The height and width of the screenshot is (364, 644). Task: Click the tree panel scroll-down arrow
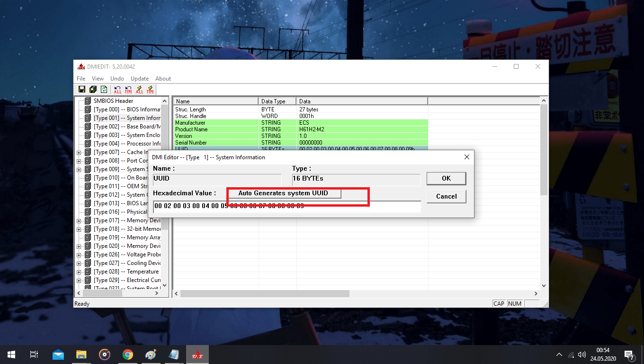pyautogui.click(x=165, y=286)
